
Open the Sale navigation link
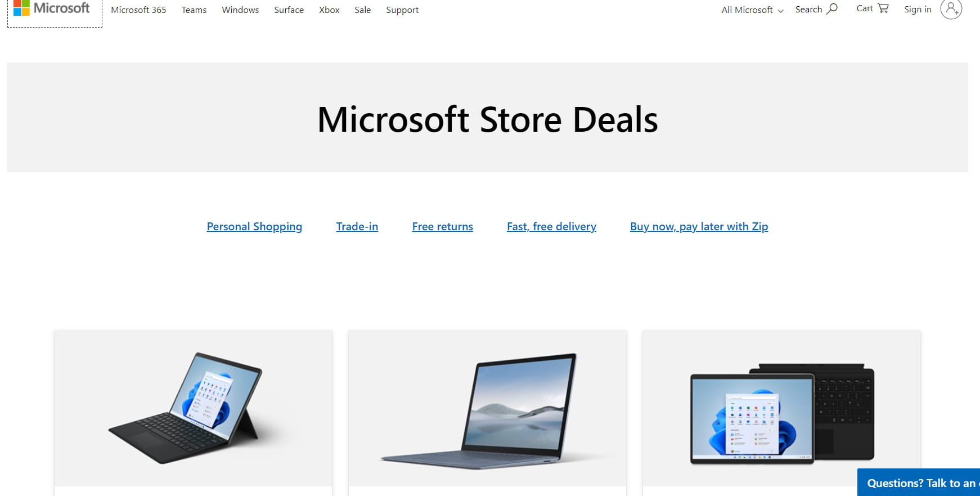point(362,10)
